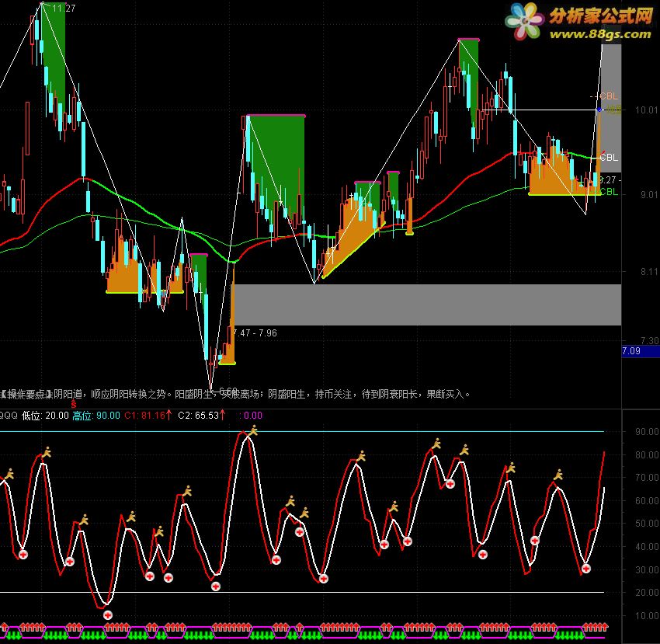Viewport: 660px width, 644px height.
Task: Click the QQQ indicator name
Action: point(9,416)
